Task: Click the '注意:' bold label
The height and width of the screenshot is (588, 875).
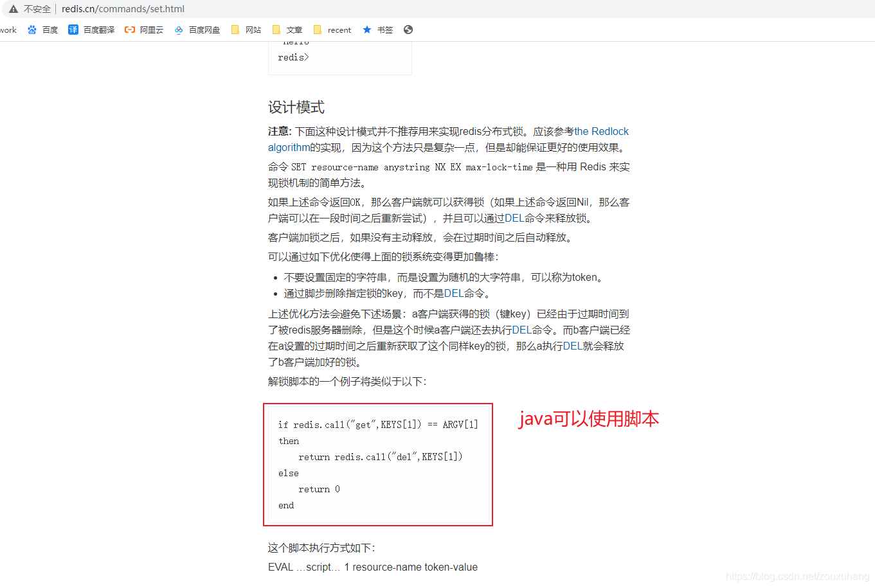Action: pos(280,131)
